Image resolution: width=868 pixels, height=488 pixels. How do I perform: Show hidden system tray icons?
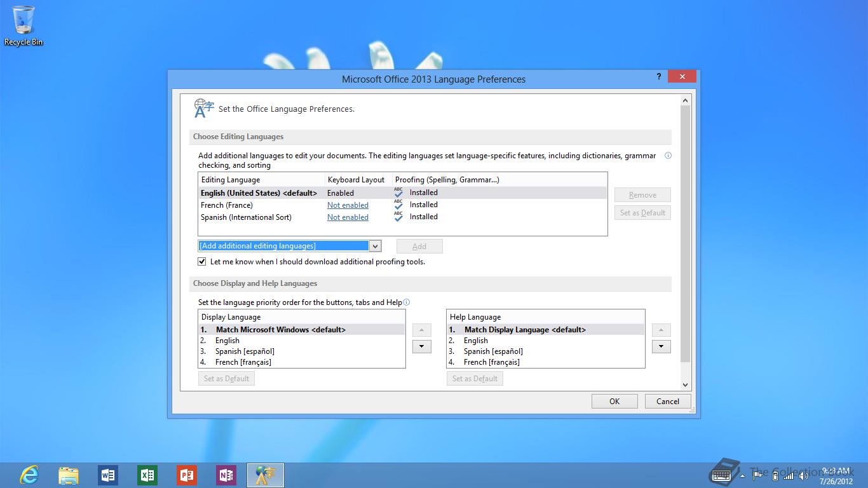click(x=742, y=475)
